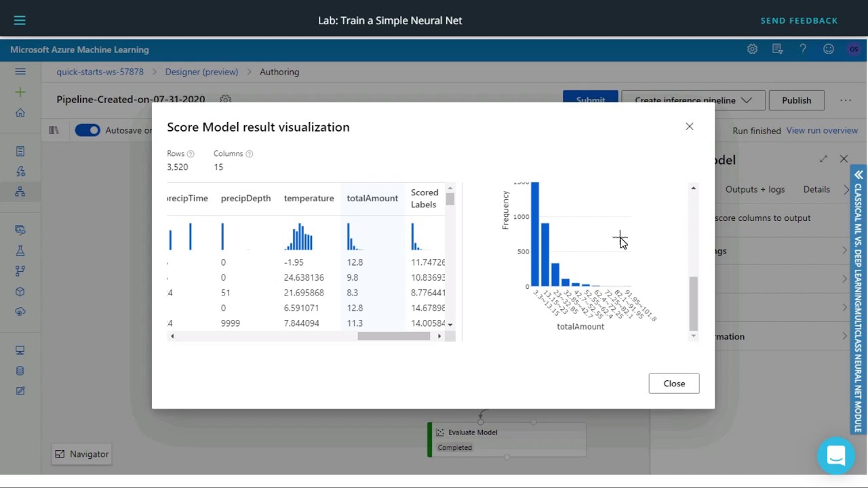Click the Rows info icon

pyautogui.click(x=191, y=154)
